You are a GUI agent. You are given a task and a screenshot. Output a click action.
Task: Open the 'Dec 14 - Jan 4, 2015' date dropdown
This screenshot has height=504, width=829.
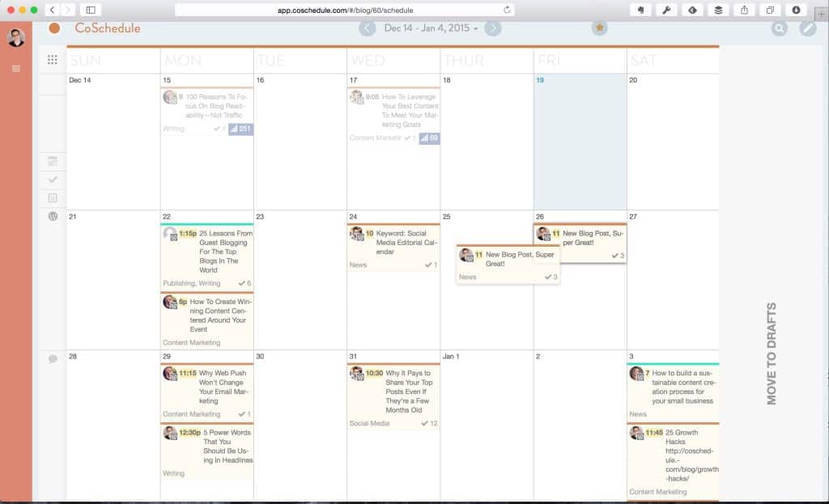pyautogui.click(x=431, y=27)
